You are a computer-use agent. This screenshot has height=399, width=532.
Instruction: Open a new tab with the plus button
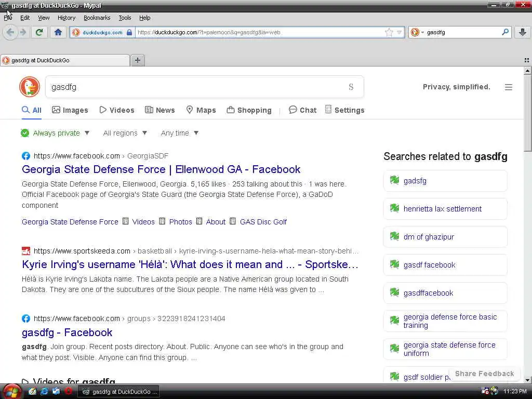coord(137,60)
